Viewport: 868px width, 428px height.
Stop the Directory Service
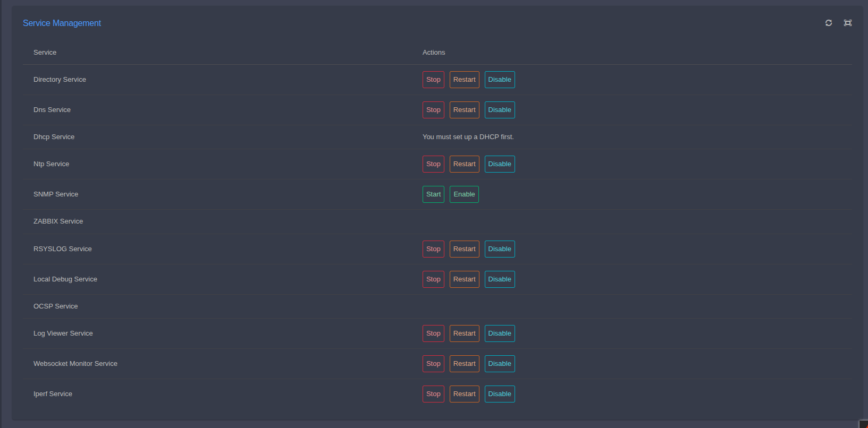pyautogui.click(x=433, y=80)
